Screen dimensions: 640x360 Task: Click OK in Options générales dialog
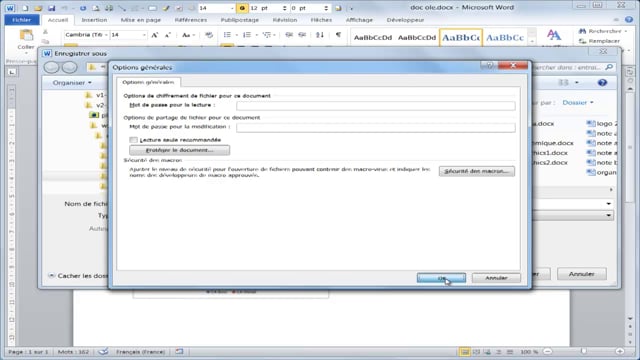(441, 278)
